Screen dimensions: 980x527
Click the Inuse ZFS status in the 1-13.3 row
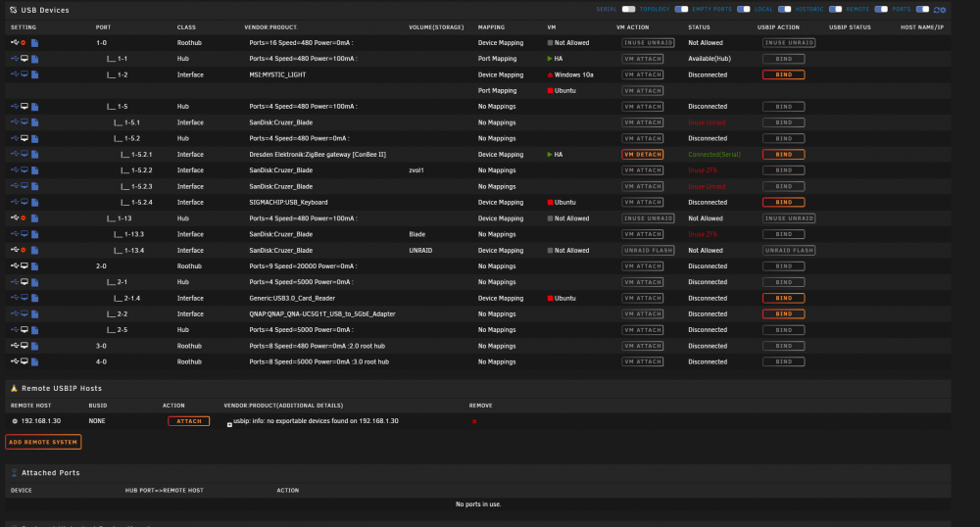pyautogui.click(x=703, y=234)
